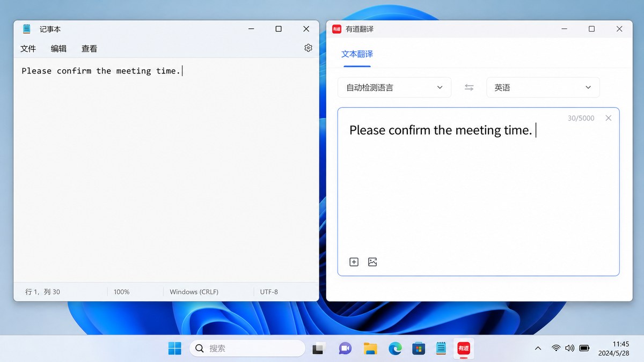Show hidden tray icons chevron
This screenshot has width=644, height=362.
pyautogui.click(x=538, y=349)
